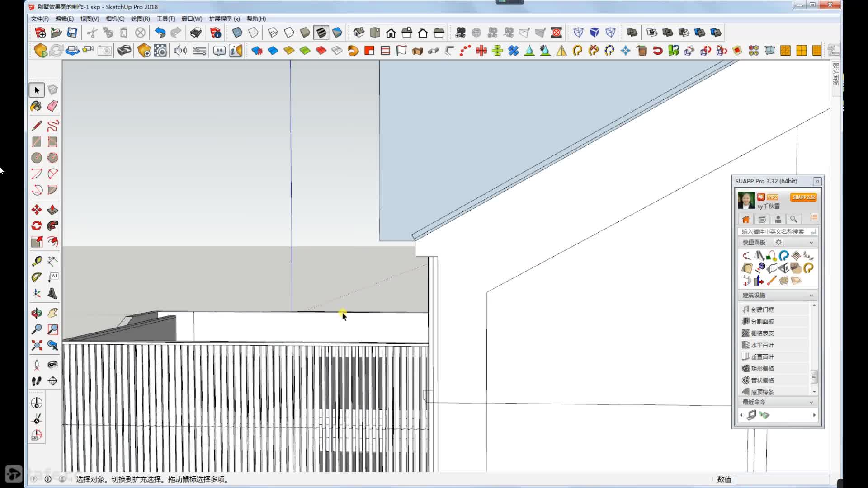This screenshot has width=868, height=488.
Task: Collapse the 最近命令 section chevron
Action: (811, 402)
